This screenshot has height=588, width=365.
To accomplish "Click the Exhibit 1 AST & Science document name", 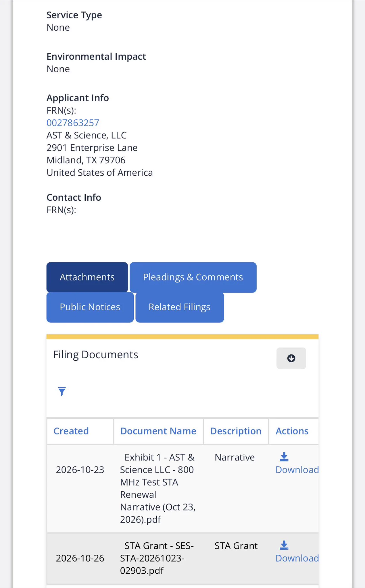I will point(158,488).
